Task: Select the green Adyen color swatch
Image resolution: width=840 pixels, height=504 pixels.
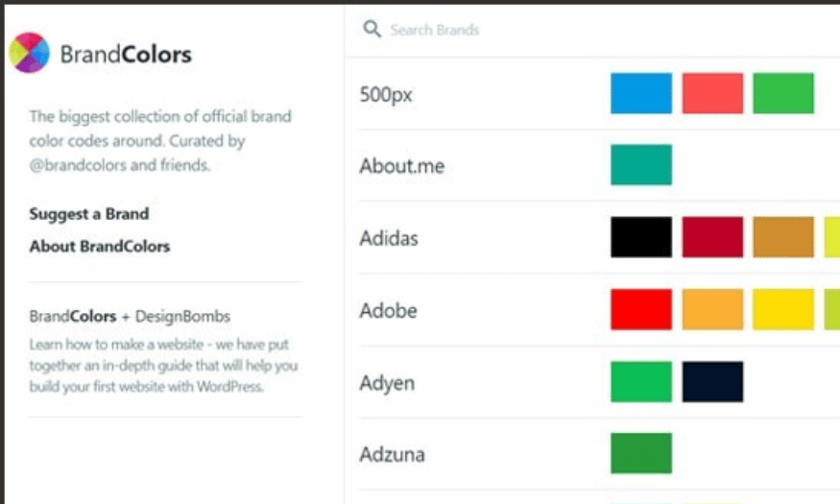Action: [x=641, y=382]
